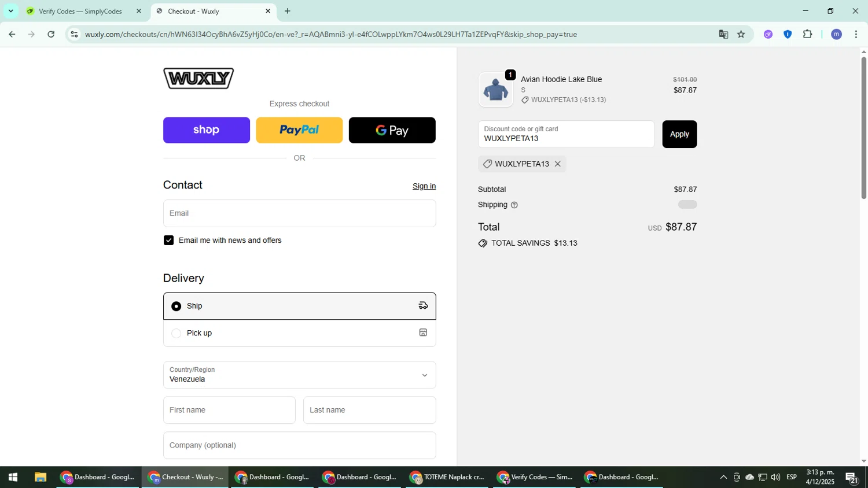This screenshot has height=488, width=868.
Task: Bookmark this page with star
Action: click(741, 35)
